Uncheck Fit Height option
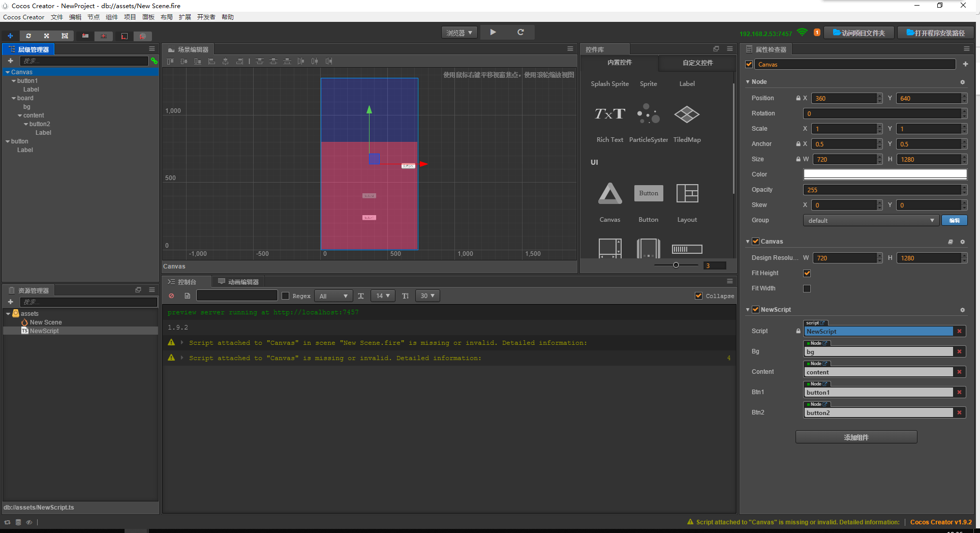Viewport: 980px width, 533px height. [x=807, y=273]
